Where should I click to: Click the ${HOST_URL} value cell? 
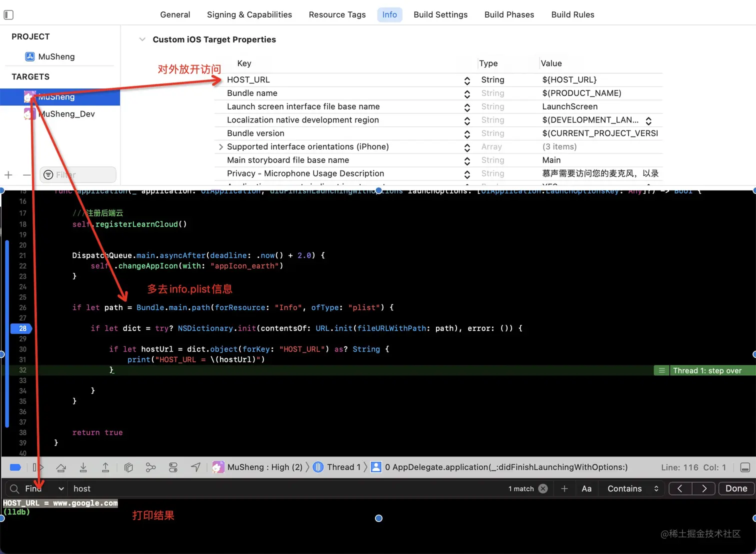[x=569, y=80]
